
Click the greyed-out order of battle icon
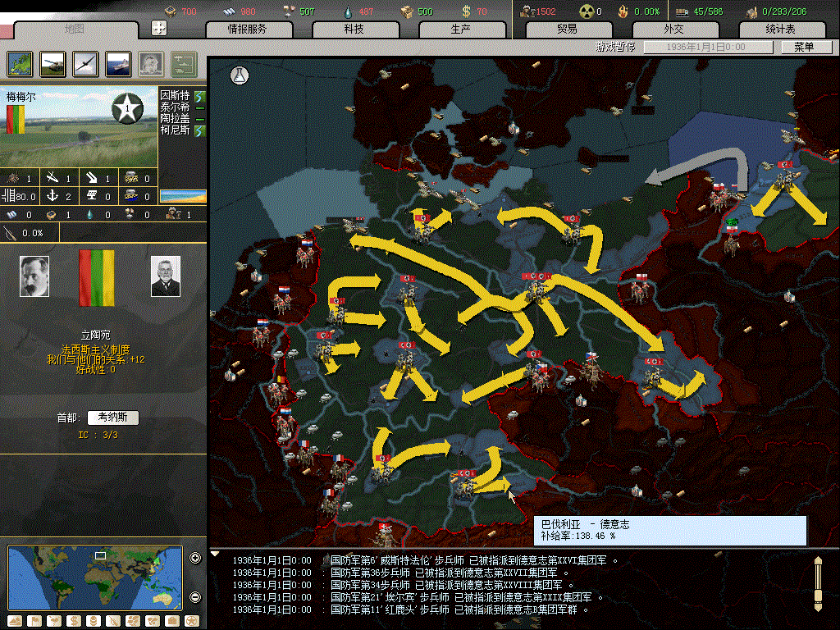[184, 64]
